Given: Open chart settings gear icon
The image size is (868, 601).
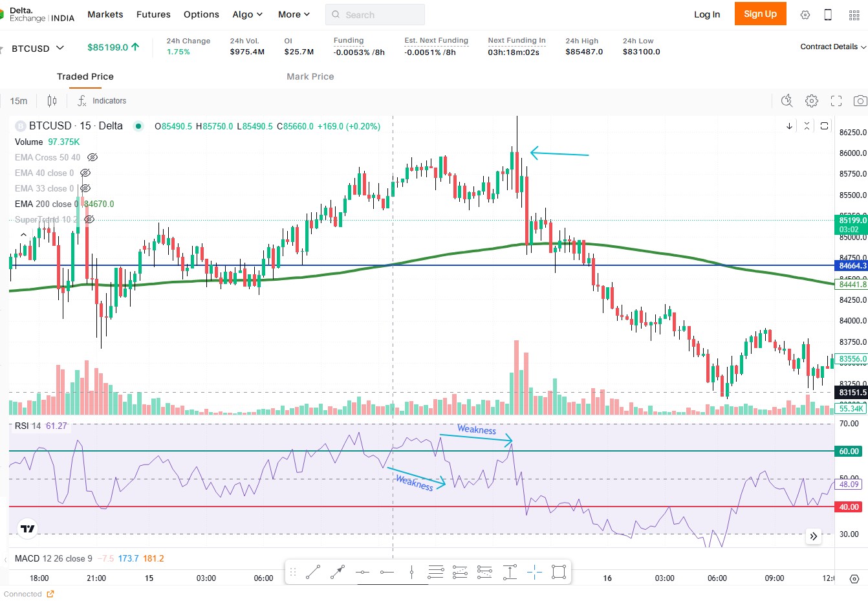Looking at the screenshot, I should [x=812, y=101].
